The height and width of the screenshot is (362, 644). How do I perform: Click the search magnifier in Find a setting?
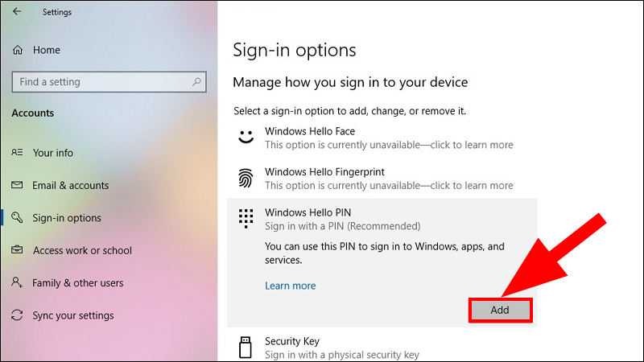196,82
